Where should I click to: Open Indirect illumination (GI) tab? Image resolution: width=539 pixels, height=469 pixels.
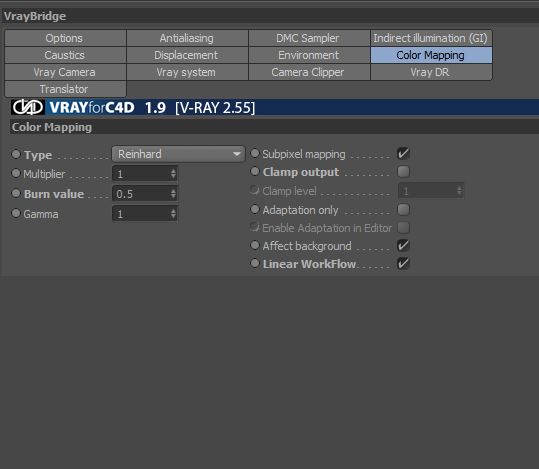pos(431,38)
